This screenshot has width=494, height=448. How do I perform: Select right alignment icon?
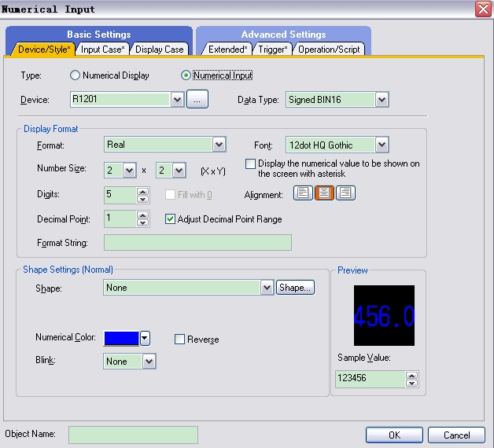tap(345, 193)
